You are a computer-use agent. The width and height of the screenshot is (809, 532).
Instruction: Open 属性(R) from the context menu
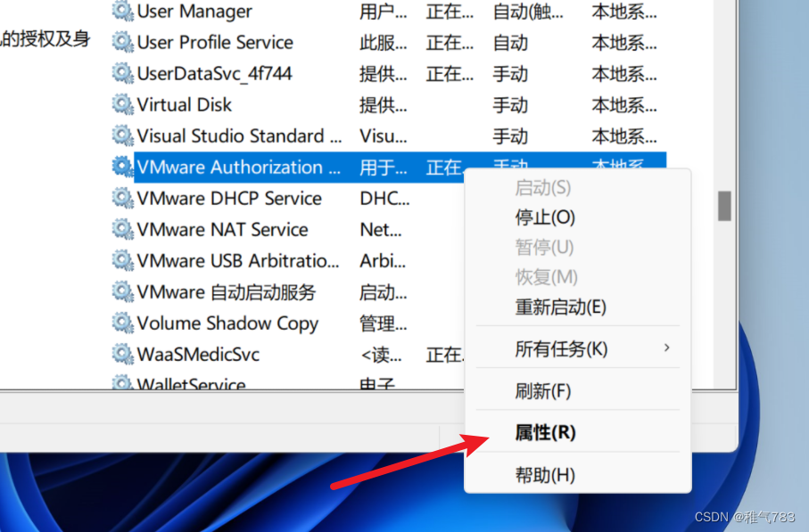pyautogui.click(x=545, y=432)
